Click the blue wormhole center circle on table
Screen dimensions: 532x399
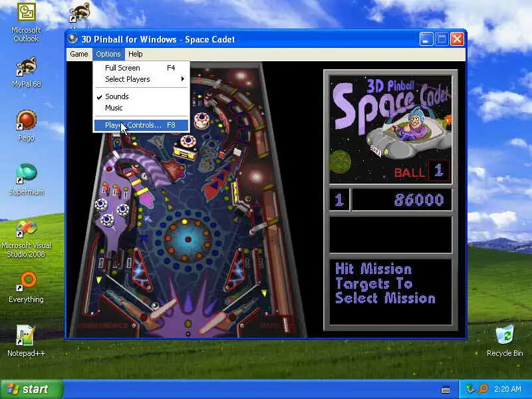[x=188, y=239]
